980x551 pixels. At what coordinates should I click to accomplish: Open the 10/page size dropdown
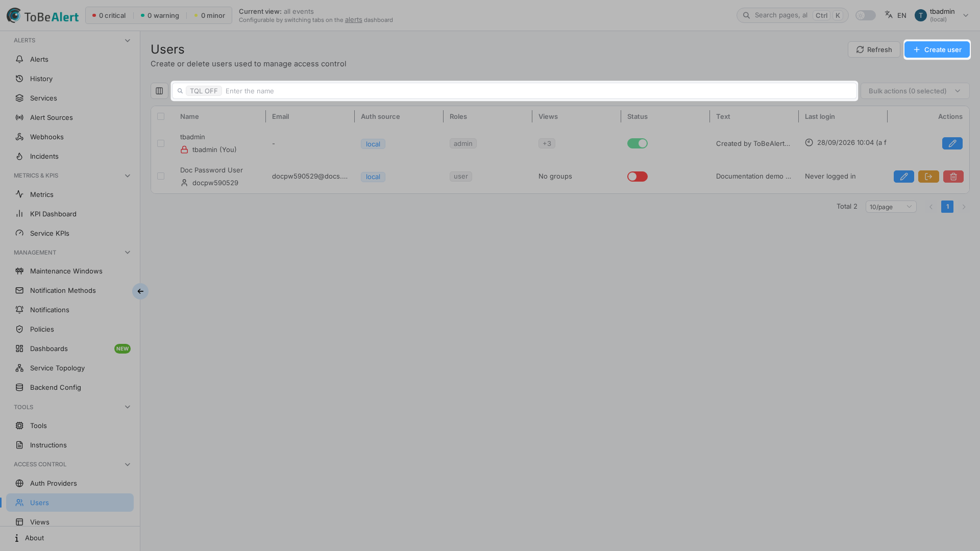(891, 207)
